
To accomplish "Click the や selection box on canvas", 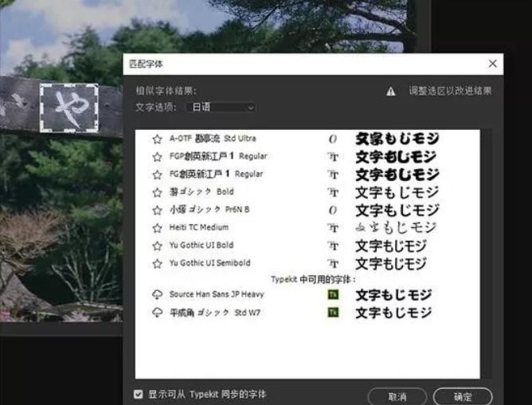I will (69, 108).
